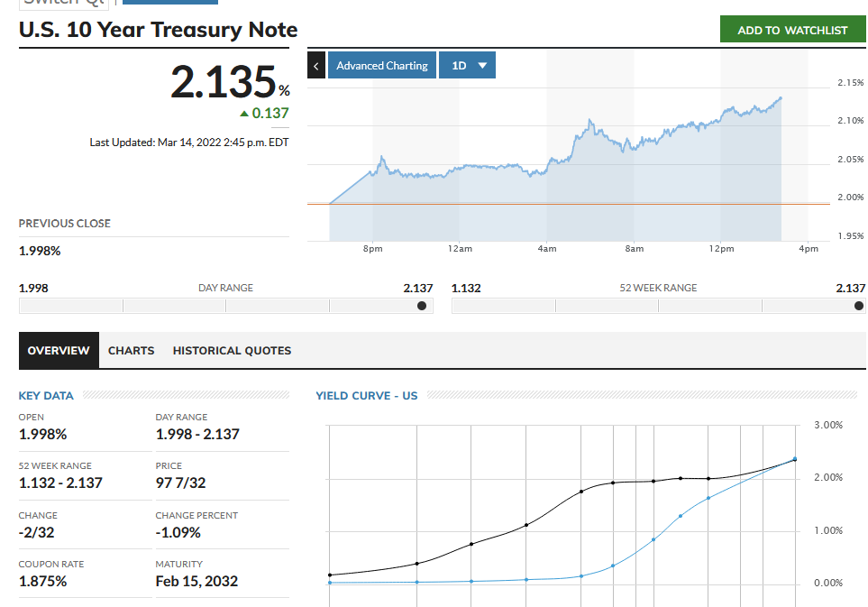Click the 2.05% label on intraday chart axis

pos(850,159)
